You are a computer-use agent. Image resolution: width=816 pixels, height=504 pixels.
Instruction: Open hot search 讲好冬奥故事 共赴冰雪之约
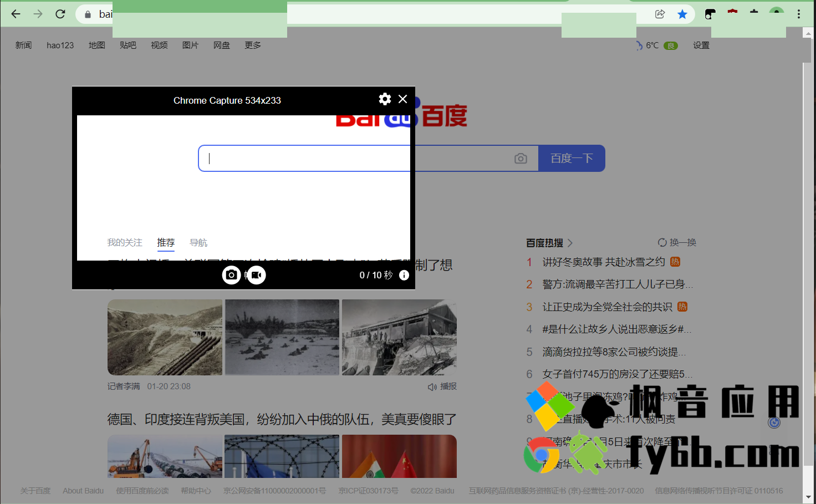[604, 262]
